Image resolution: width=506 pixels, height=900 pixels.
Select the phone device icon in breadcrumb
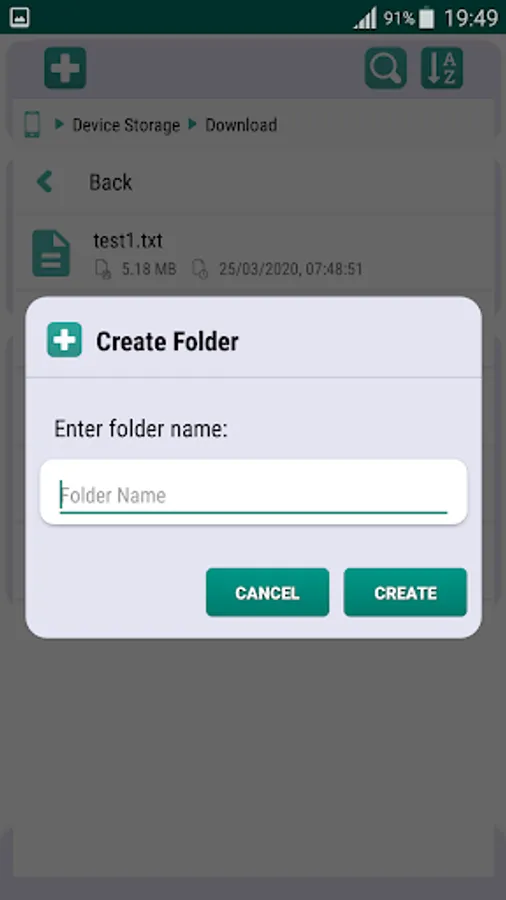tap(32, 125)
